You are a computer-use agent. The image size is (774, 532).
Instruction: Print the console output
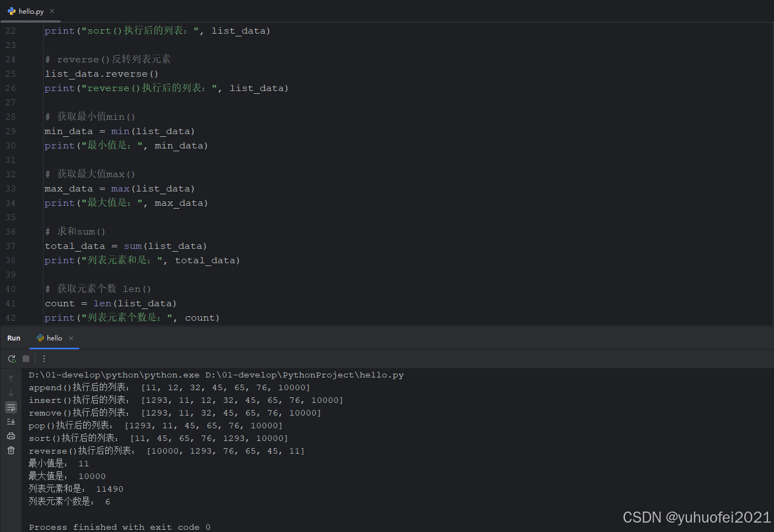click(11, 436)
